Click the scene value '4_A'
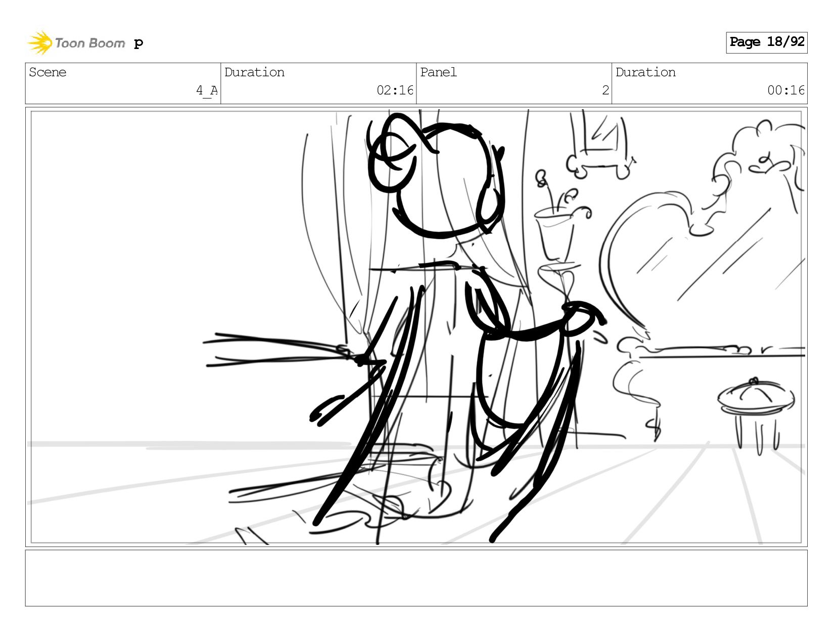Image resolution: width=834 pixels, height=644 pixels. coord(207,90)
